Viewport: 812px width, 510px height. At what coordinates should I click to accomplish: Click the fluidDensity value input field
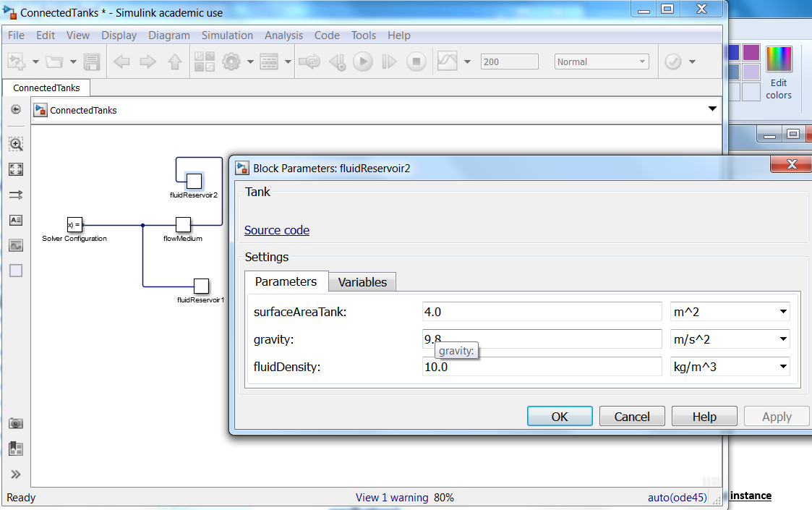[x=542, y=367]
